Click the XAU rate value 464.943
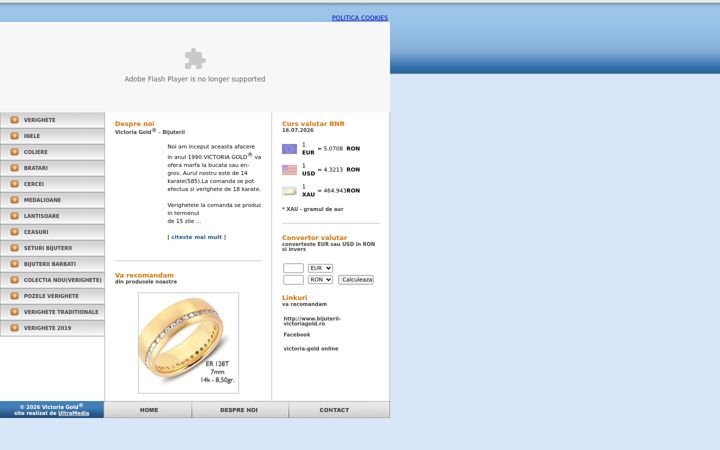The height and width of the screenshot is (450, 720). click(x=334, y=191)
